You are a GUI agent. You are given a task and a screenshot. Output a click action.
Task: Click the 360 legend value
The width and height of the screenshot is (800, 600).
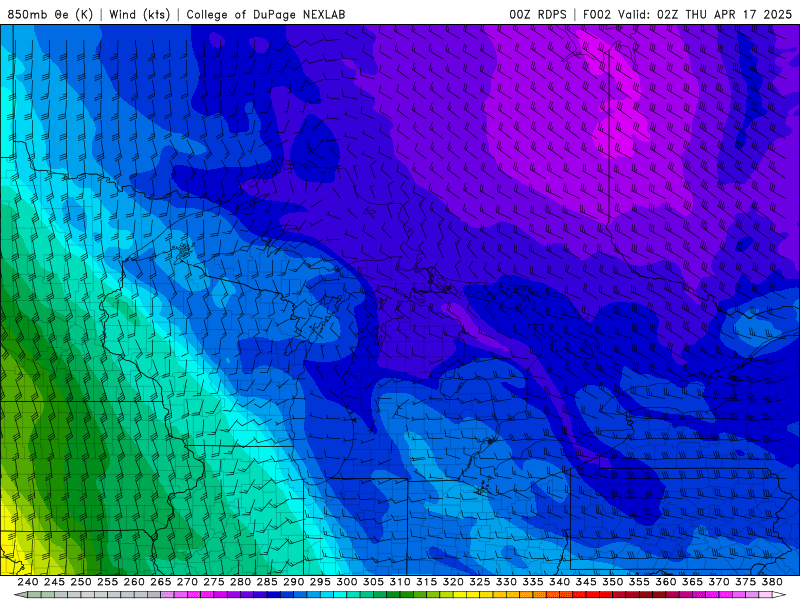coord(666,582)
